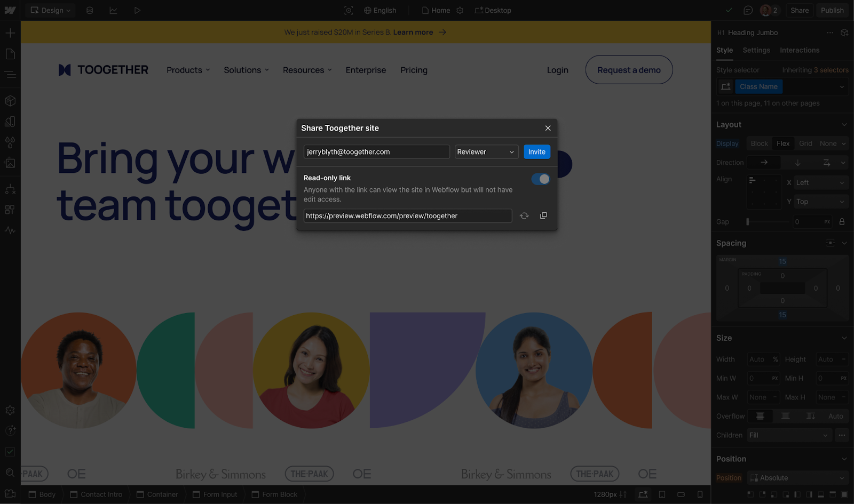This screenshot has width=854, height=504.
Task: Open the Variables droplets icon in sidebar
Action: point(10,142)
